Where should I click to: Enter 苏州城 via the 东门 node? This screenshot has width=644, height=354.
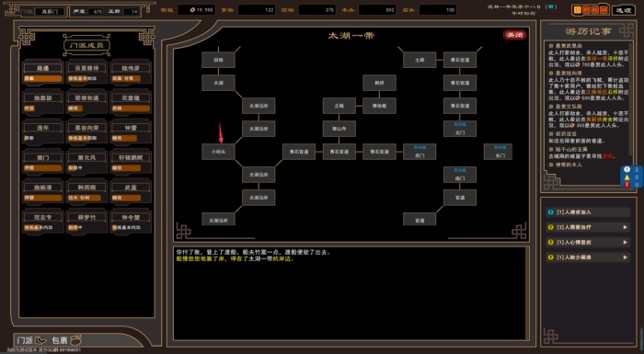pos(499,152)
